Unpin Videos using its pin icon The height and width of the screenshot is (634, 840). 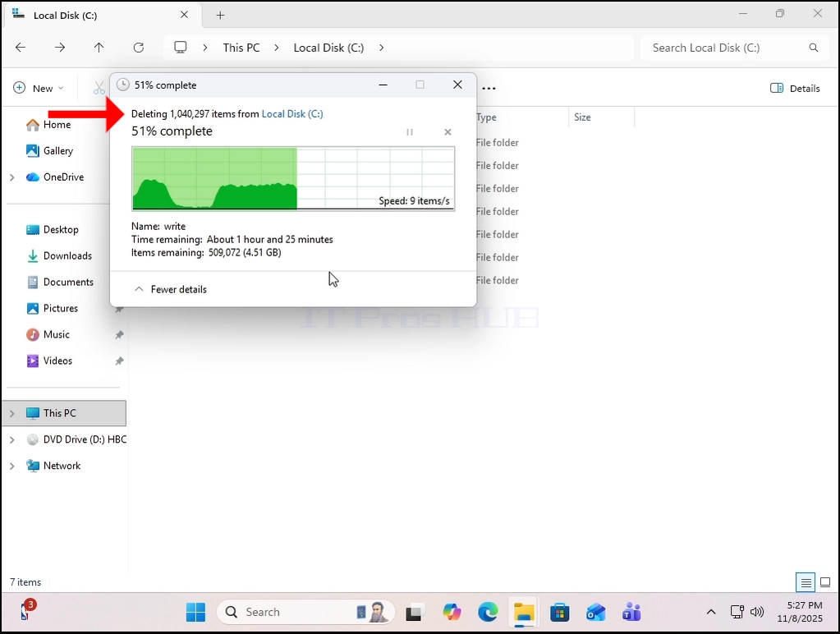(119, 361)
